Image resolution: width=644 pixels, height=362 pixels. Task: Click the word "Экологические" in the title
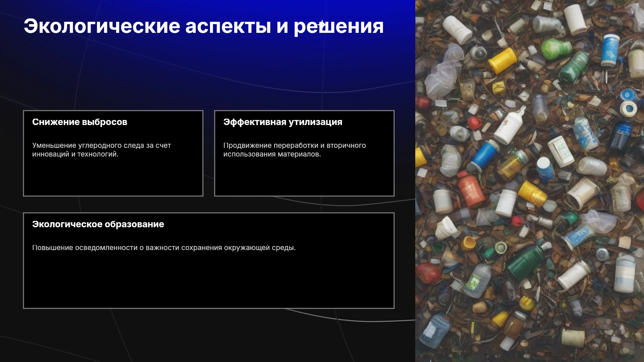pyautogui.click(x=102, y=26)
